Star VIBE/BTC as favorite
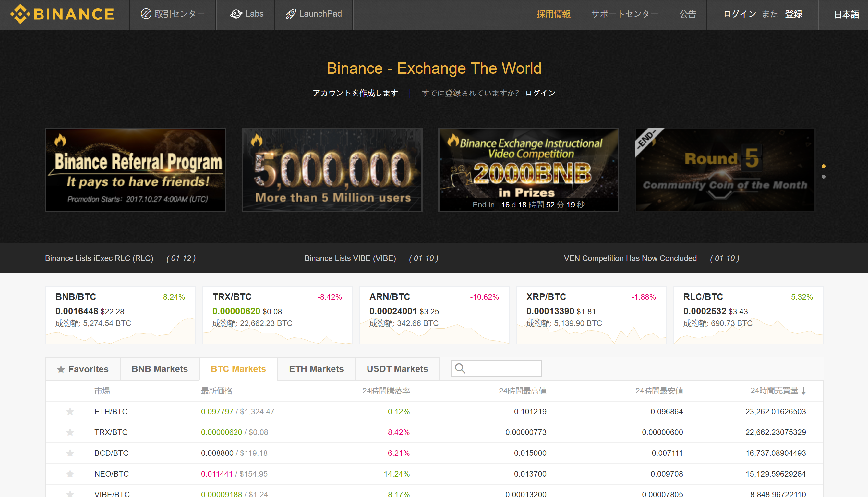This screenshot has width=868, height=497. pos(70,493)
